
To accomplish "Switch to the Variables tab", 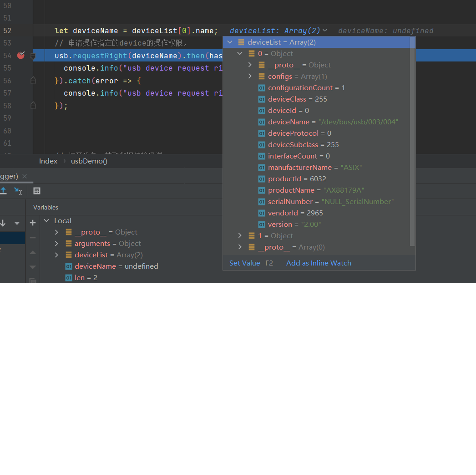I will [46, 207].
